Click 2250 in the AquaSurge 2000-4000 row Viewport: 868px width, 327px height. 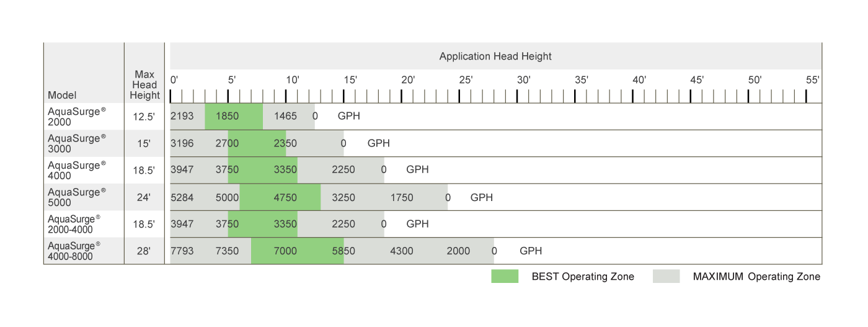(343, 224)
